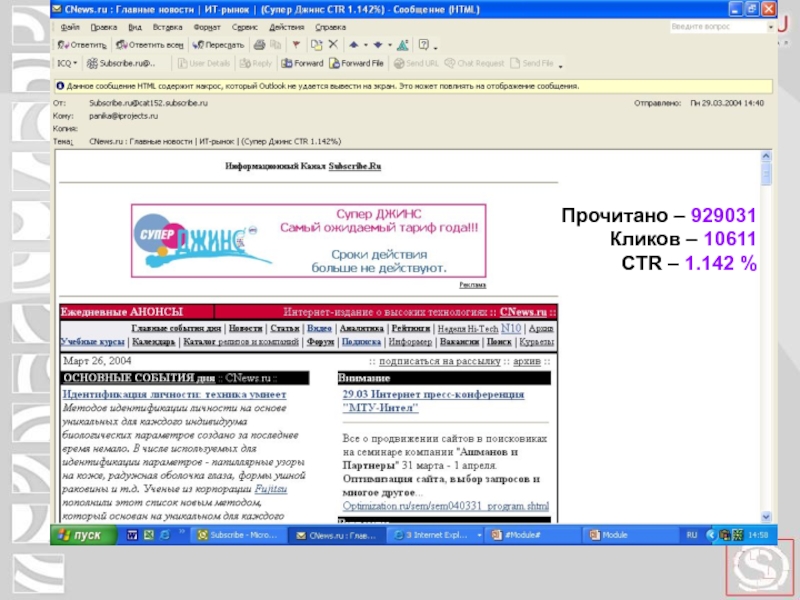Click the Ответить (Reply) toolbar button
This screenshot has height=600, width=800.
[x=82, y=45]
